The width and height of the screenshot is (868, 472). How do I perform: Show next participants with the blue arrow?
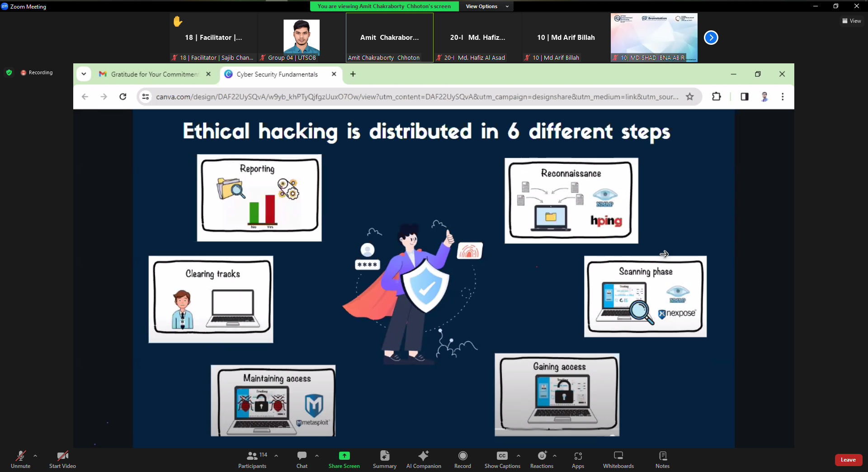pyautogui.click(x=711, y=38)
